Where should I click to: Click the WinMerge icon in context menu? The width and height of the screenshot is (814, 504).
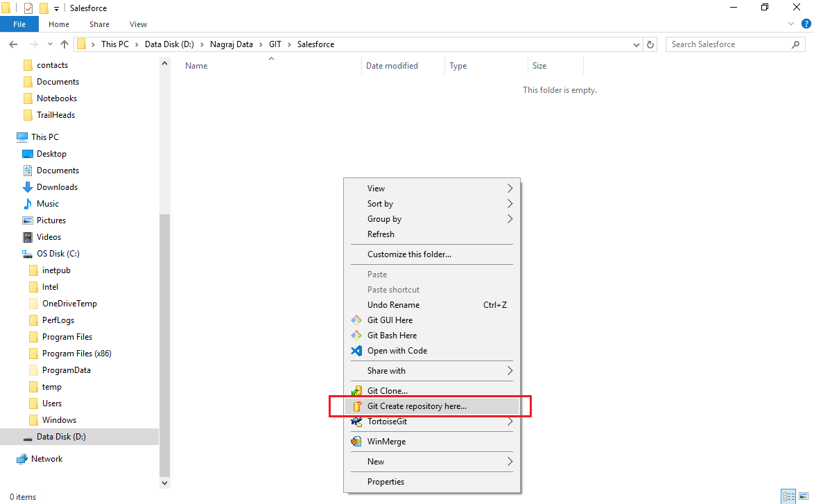tap(356, 442)
